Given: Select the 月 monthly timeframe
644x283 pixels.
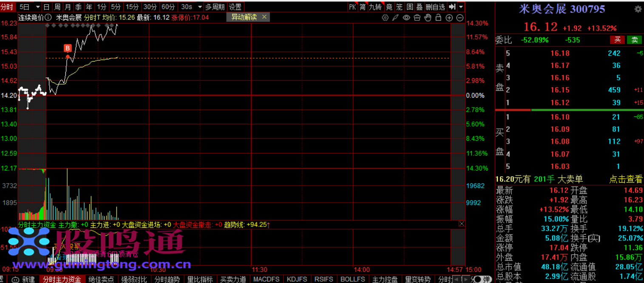Looking at the screenshot, I should [x=68, y=7].
